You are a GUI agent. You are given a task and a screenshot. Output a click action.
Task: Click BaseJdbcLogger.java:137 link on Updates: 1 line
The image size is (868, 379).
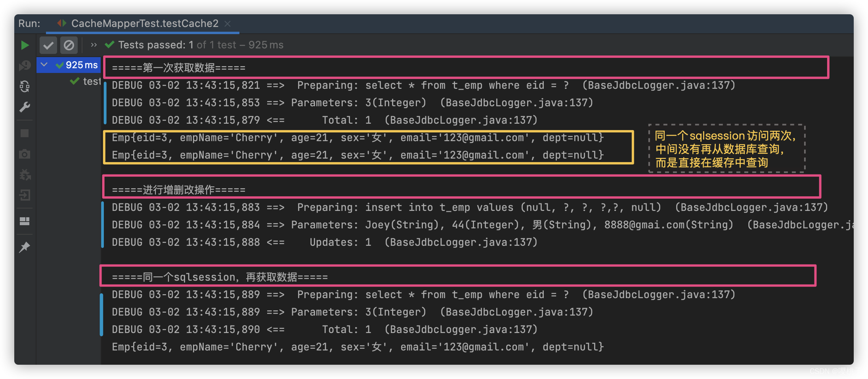click(x=461, y=242)
